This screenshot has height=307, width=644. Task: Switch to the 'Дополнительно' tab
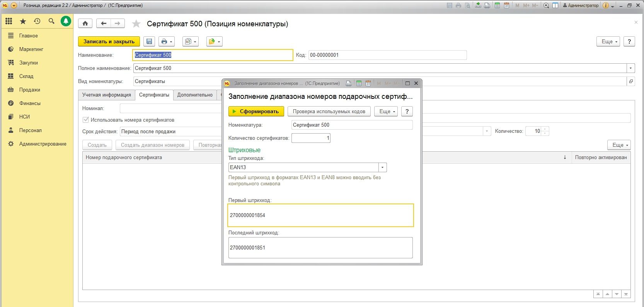coord(195,95)
